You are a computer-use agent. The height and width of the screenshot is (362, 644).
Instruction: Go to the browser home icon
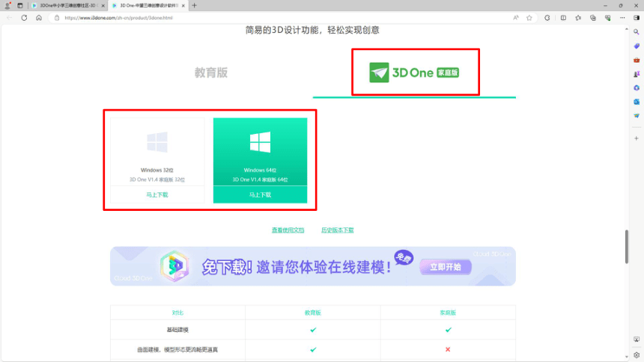(x=39, y=18)
